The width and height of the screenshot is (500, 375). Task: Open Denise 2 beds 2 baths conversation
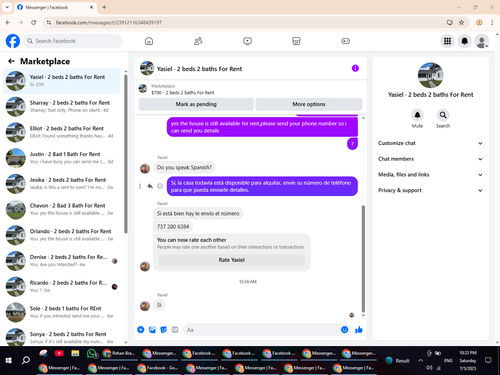(x=62, y=261)
